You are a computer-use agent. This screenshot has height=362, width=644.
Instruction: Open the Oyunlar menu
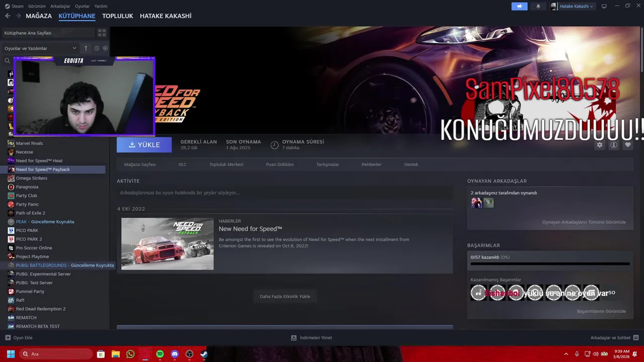point(82,6)
